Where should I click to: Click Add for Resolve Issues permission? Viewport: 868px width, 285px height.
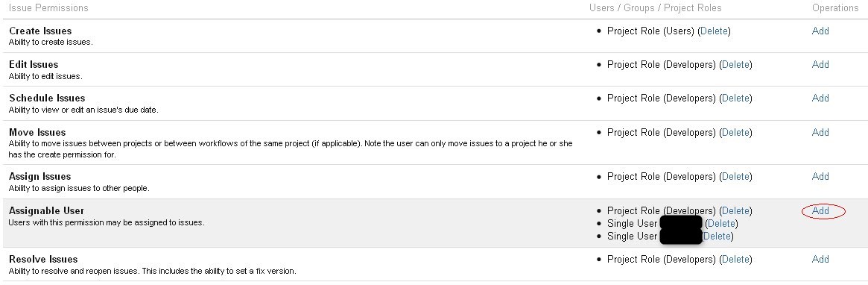coord(820,259)
